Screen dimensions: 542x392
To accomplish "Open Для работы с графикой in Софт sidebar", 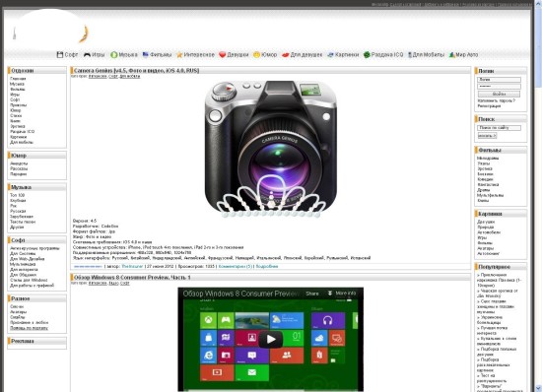I will point(32,286).
